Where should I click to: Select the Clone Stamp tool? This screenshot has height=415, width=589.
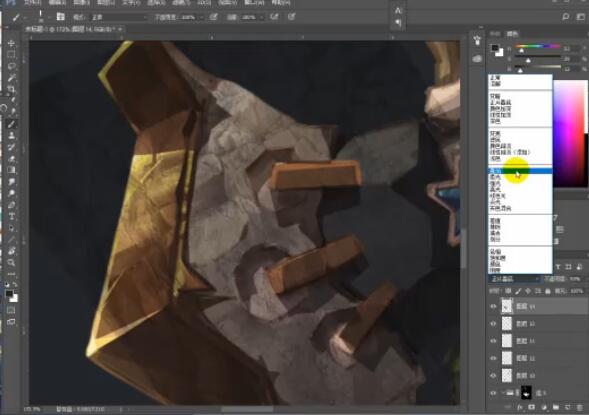coord(11,136)
